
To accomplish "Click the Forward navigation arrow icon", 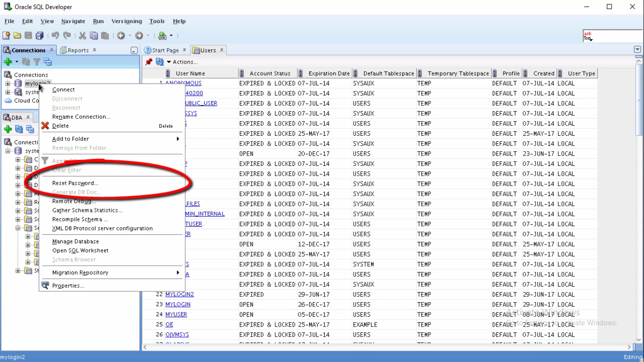I will click(x=139, y=35).
